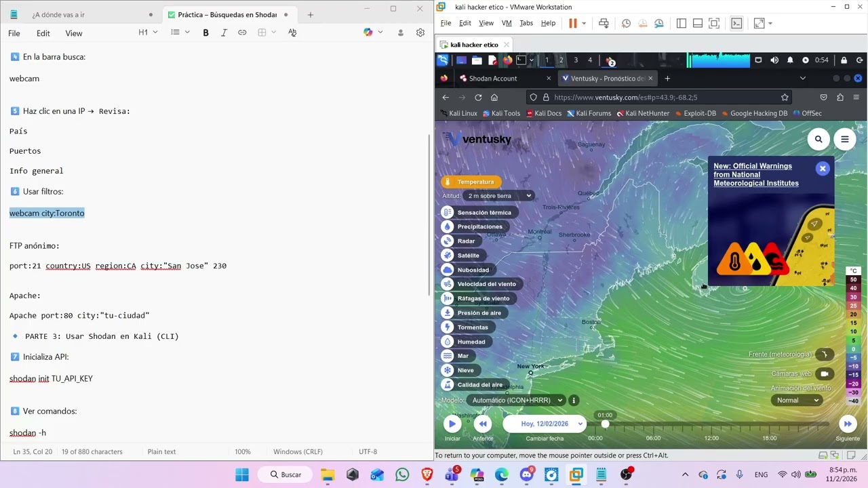Open the Google Hacking DB bookmark
Screen dimensions: 868x488
point(753,113)
